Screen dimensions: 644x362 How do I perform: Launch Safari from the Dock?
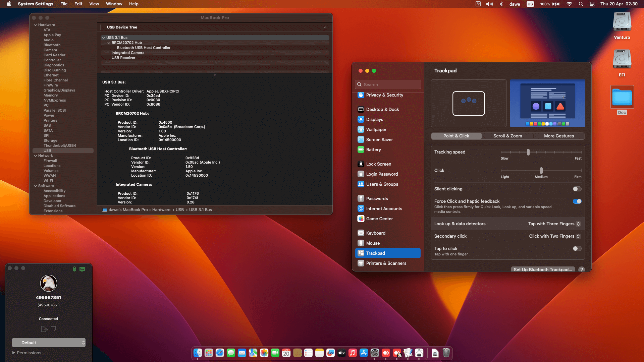coord(220,353)
